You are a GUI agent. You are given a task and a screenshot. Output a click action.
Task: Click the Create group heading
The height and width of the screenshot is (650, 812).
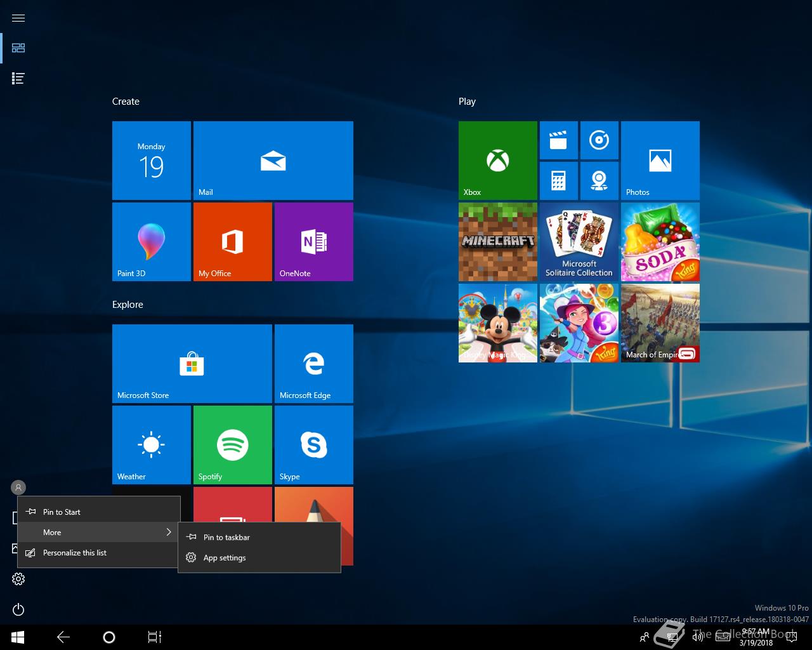point(126,102)
